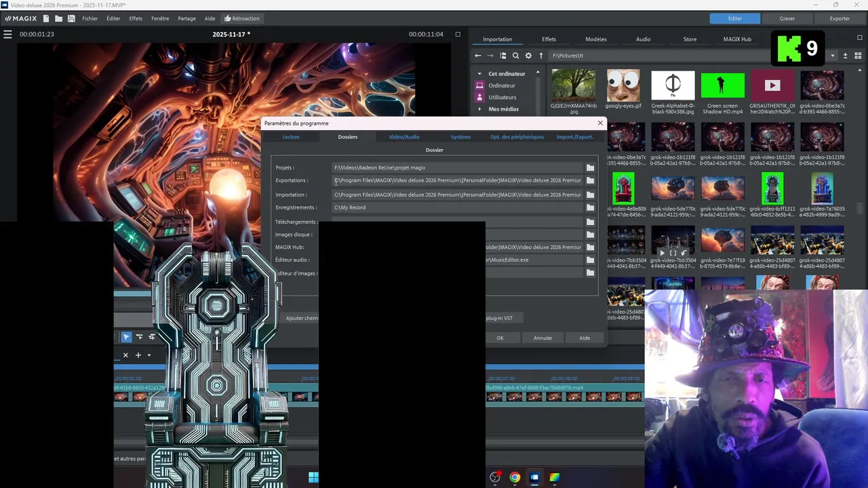The height and width of the screenshot is (488, 868).
Task: Browse for the Éditeur audio path
Action: (590, 260)
